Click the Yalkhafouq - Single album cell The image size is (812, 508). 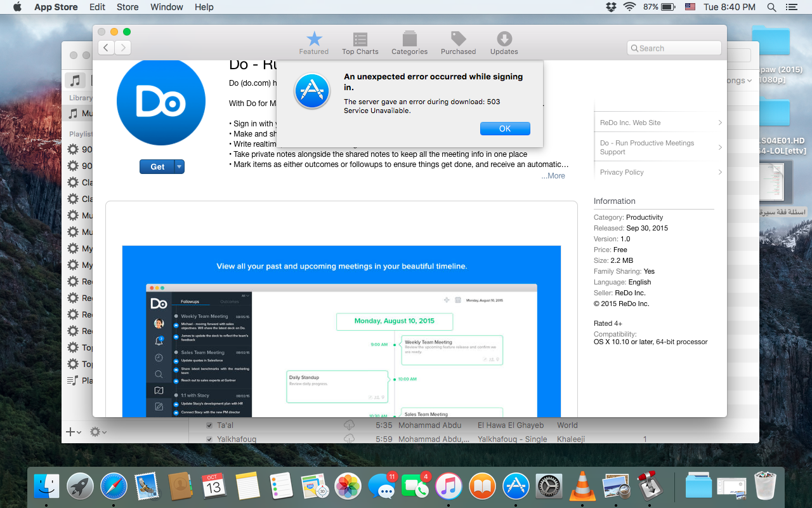(x=513, y=439)
